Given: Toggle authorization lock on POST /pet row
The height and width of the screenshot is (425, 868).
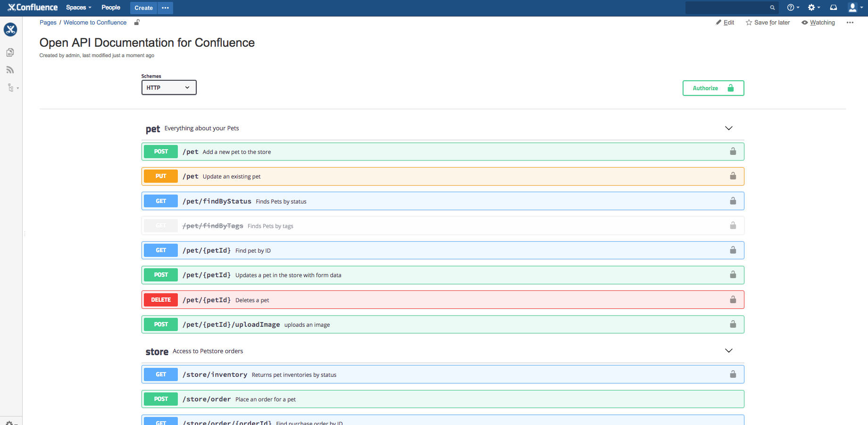Looking at the screenshot, I should click(733, 152).
